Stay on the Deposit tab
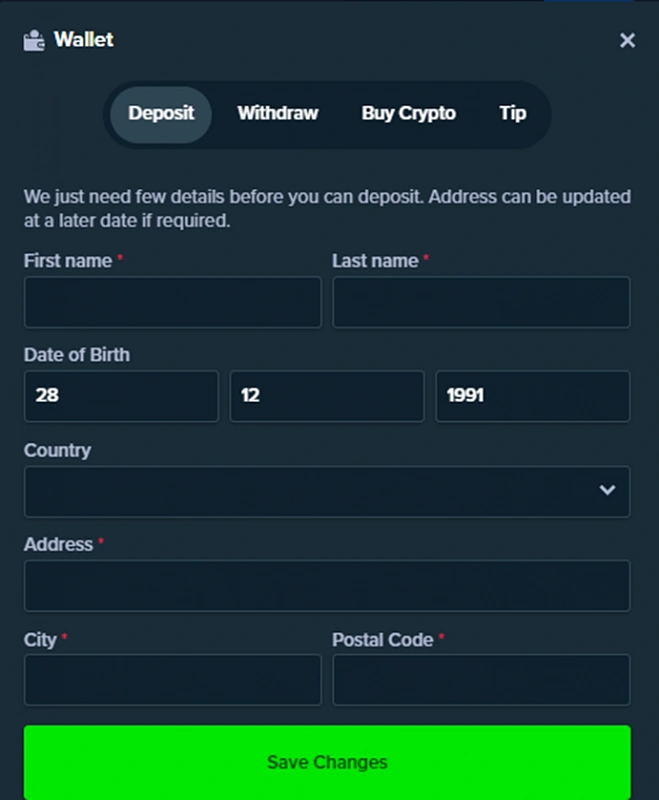This screenshot has height=800, width=659. click(x=161, y=114)
